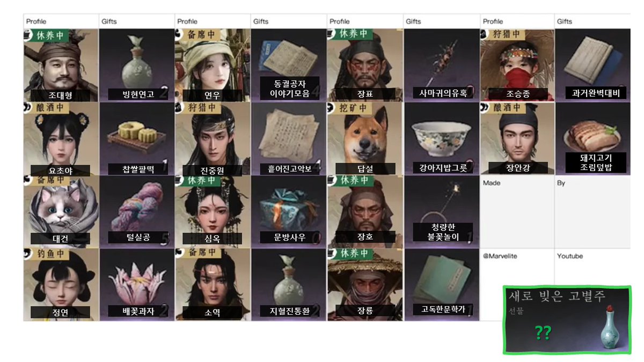Select 장호's profile portrait

pos(365,211)
